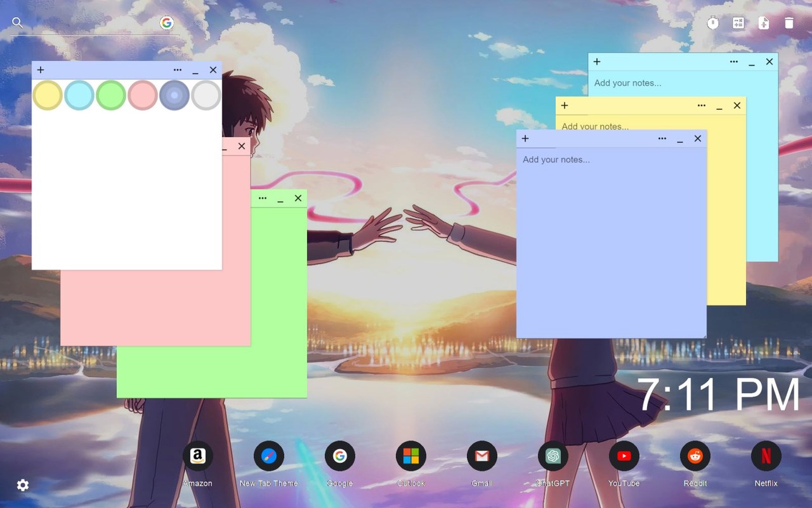Screen dimensions: 812x508
Task: Open the ChatGPT shortcut
Action: tap(553, 456)
